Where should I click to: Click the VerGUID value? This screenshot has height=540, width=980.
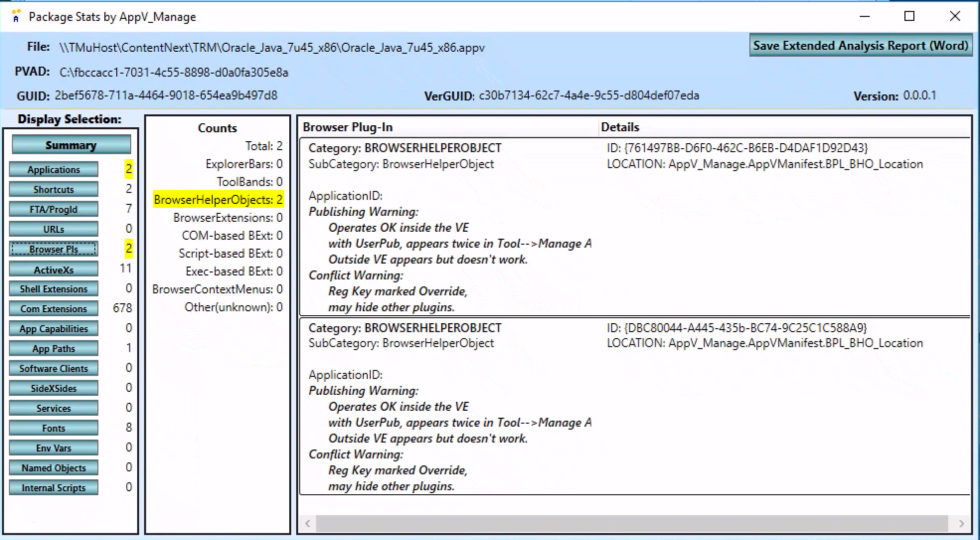pos(589,95)
